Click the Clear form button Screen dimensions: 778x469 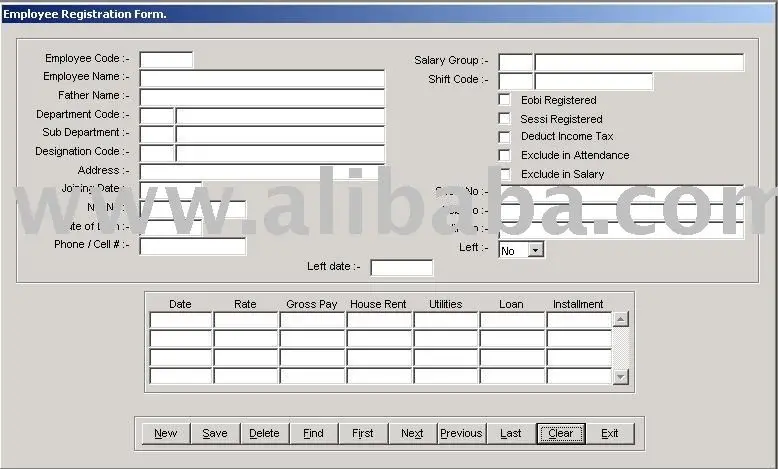pyautogui.click(x=560, y=433)
